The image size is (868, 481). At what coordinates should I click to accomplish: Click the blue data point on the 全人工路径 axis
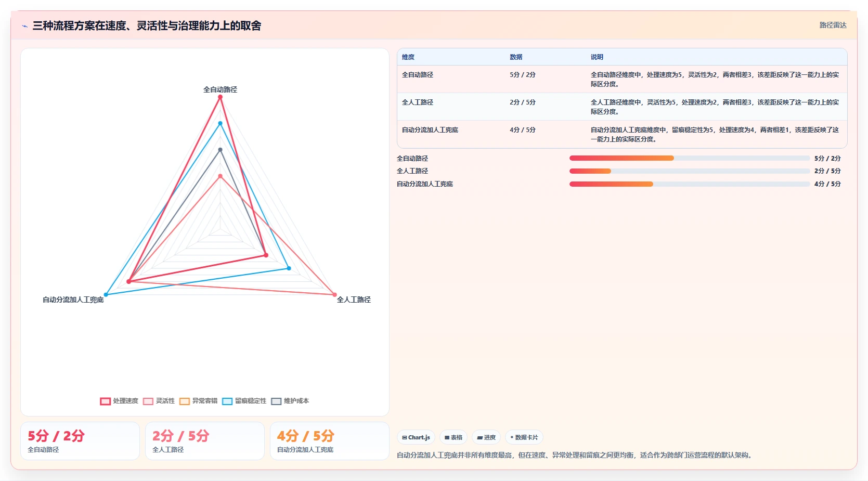click(289, 268)
